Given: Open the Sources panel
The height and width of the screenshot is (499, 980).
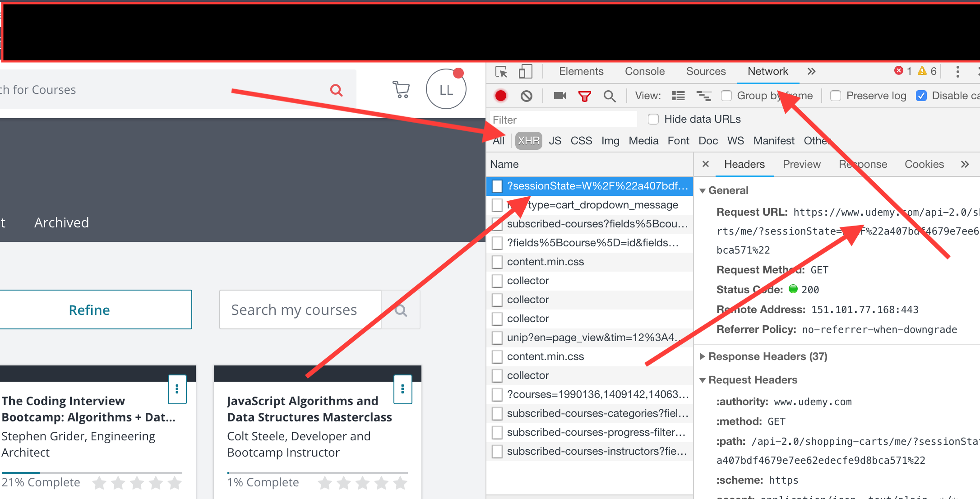Looking at the screenshot, I should pos(706,71).
